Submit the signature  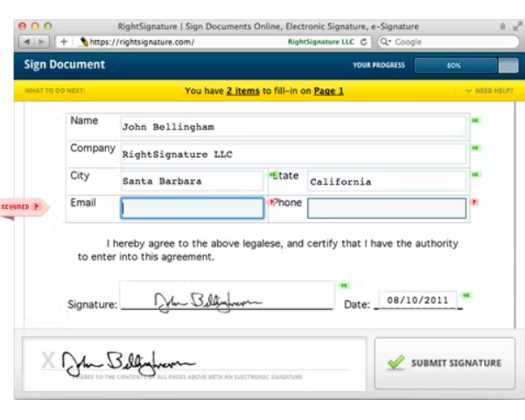pos(444,363)
